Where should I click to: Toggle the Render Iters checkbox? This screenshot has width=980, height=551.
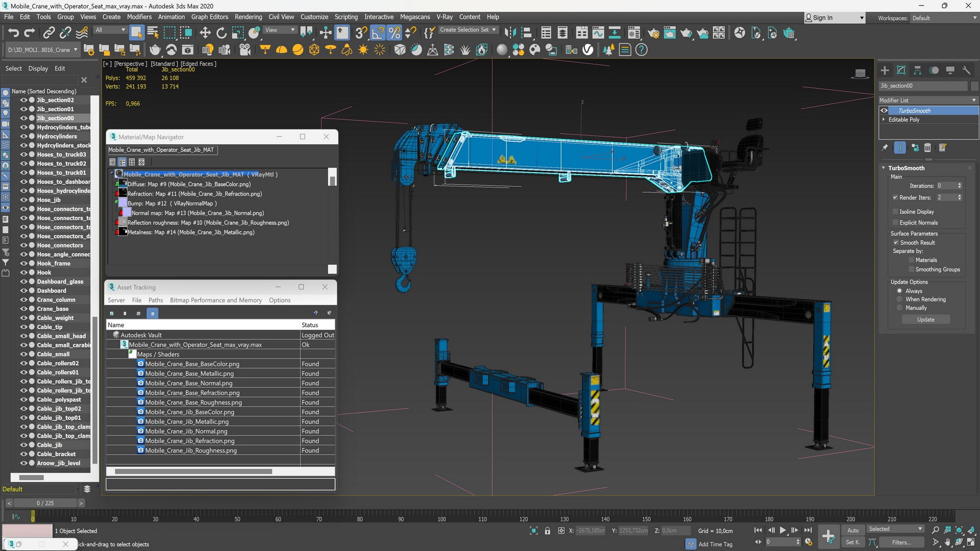(895, 197)
